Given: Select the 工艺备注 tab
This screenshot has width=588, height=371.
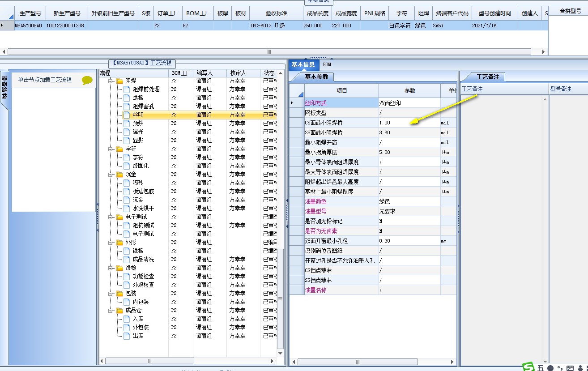Looking at the screenshot, I should pyautogui.click(x=487, y=77).
